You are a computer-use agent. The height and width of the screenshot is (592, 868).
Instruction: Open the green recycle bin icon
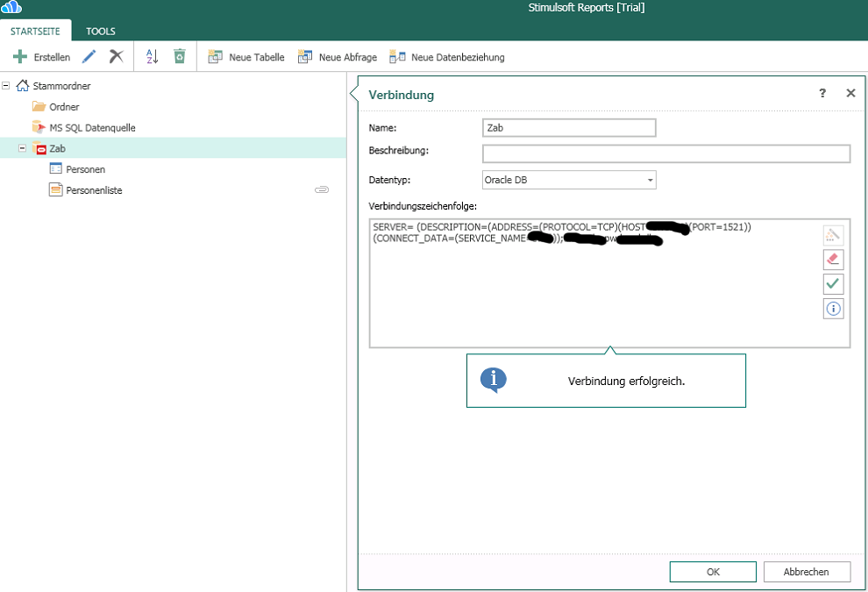tap(179, 57)
